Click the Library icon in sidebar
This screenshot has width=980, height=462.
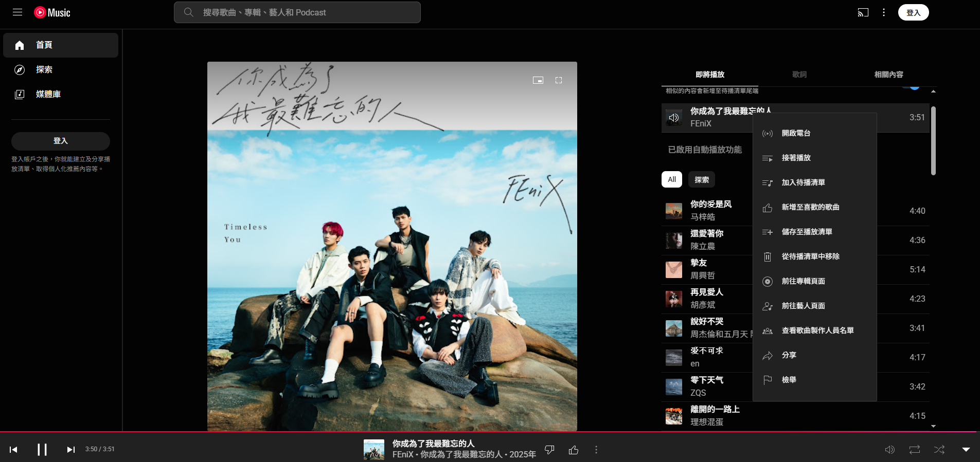click(x=20, y=95)
